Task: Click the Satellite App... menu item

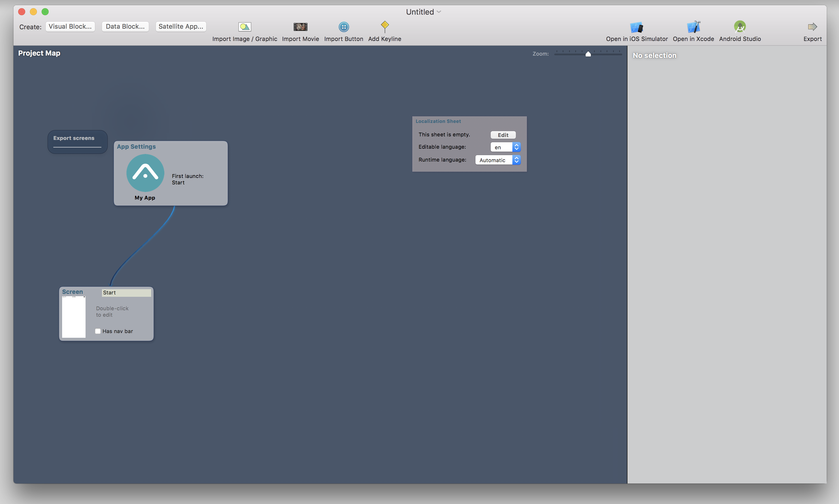Action: [180, 26]
